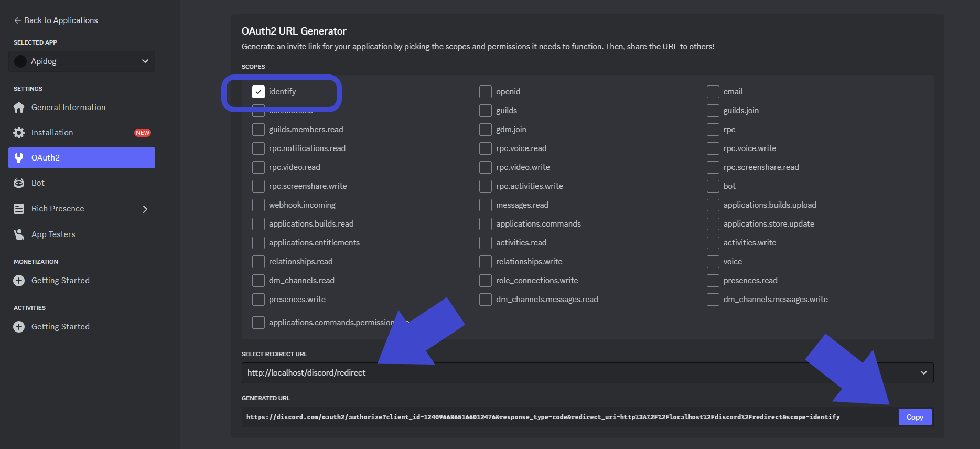Click the generated OAuth2 URL text
Screen dimensions: 980x449
pyautogui.click(x=543, y=417)
